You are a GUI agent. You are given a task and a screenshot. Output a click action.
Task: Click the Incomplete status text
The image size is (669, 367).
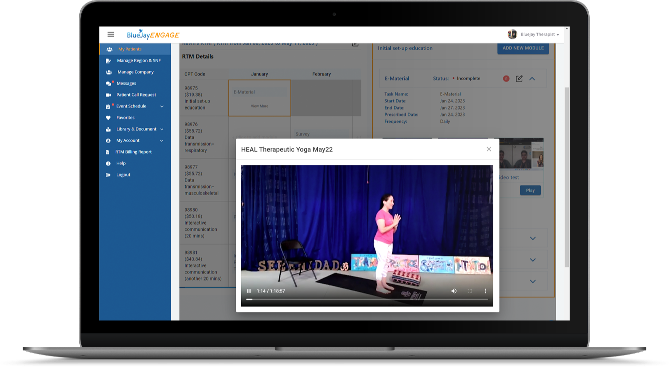(x=468, y=79)
